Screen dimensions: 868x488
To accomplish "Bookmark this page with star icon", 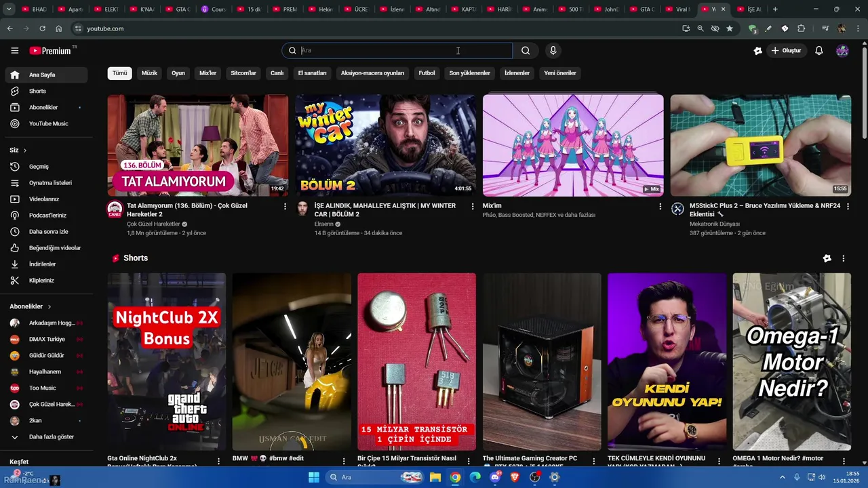I will pos(730,28).
